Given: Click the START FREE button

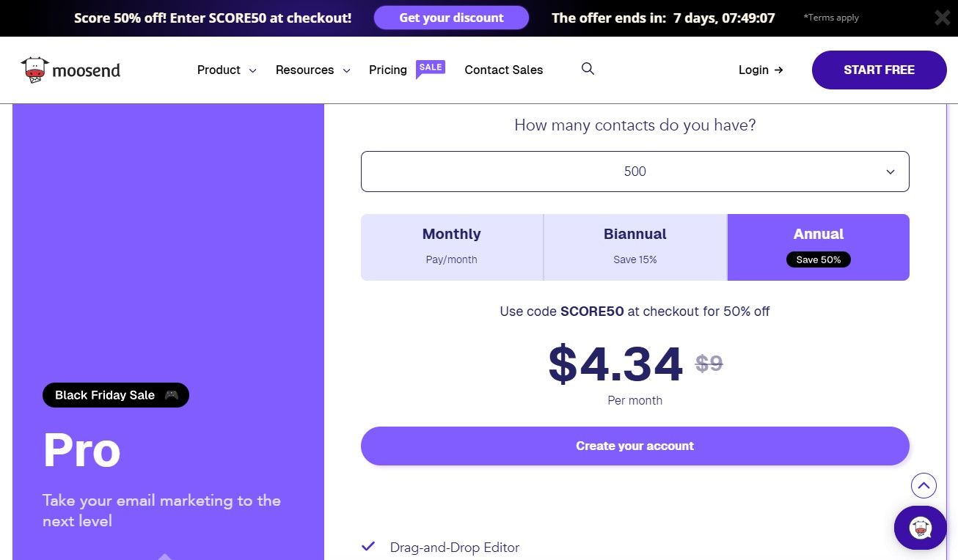Looking at the screenshot, I should pos(879,70).
